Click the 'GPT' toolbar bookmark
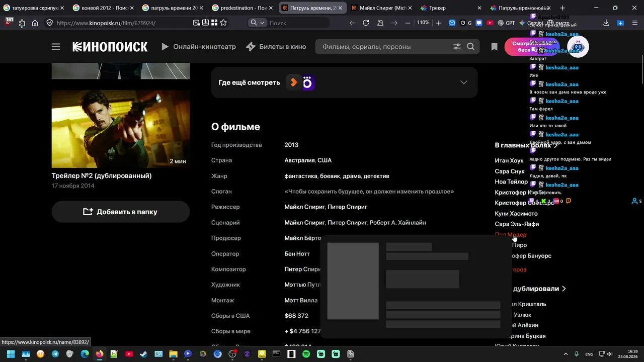This screenshot has width=644, height=362. coord(506,23)
